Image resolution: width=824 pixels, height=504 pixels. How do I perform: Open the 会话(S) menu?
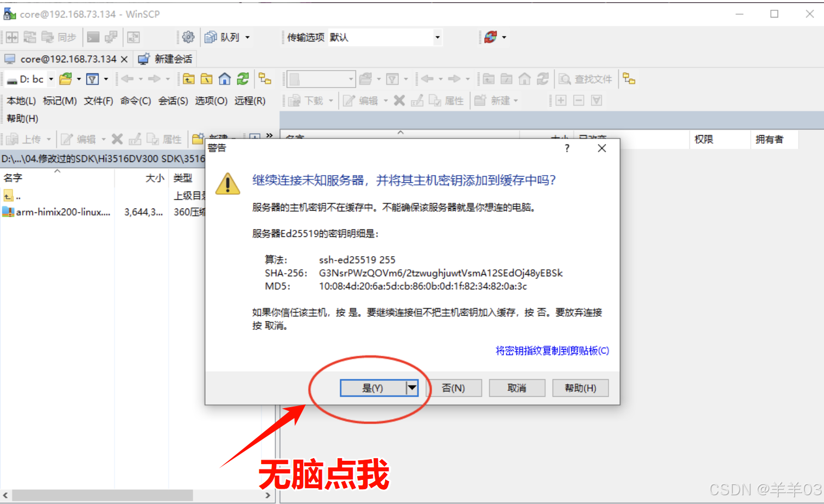pos(173,101)
